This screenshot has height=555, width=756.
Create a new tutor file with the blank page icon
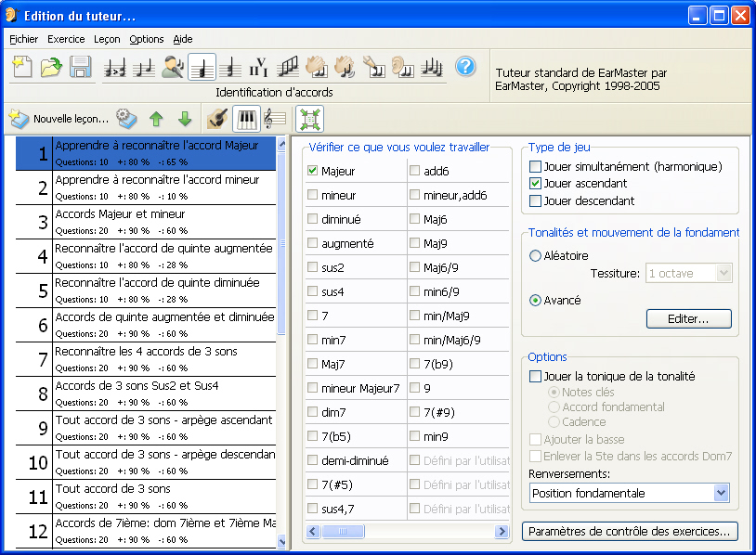(x=22, y=67)
